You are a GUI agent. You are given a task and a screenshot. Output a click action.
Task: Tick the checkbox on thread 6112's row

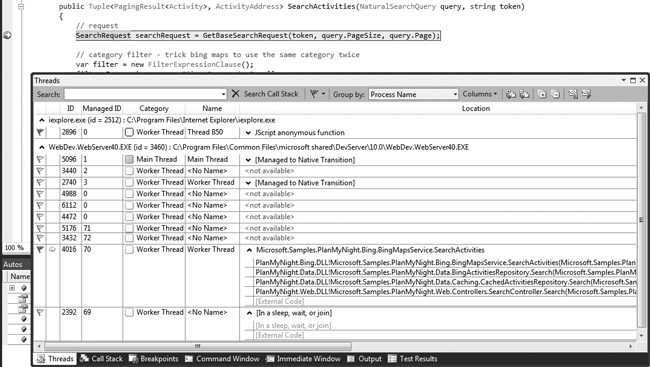pos(129,205)
